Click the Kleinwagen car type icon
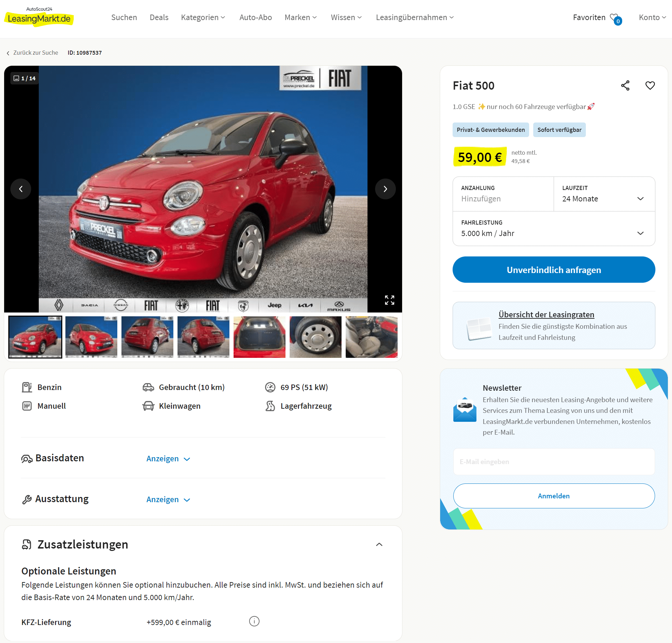The width and height of the screenshot is (672, 643). (x=148, y=406)
